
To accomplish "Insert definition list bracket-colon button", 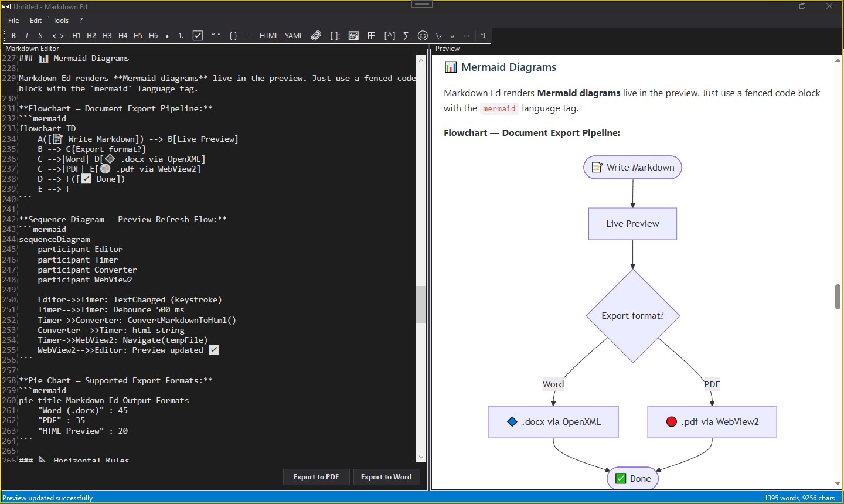I will click(x=335, y=36).
